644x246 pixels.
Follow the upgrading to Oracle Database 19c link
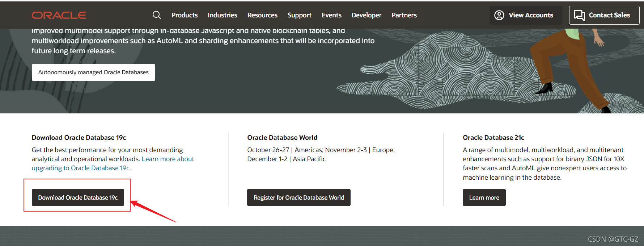[113, 163]
